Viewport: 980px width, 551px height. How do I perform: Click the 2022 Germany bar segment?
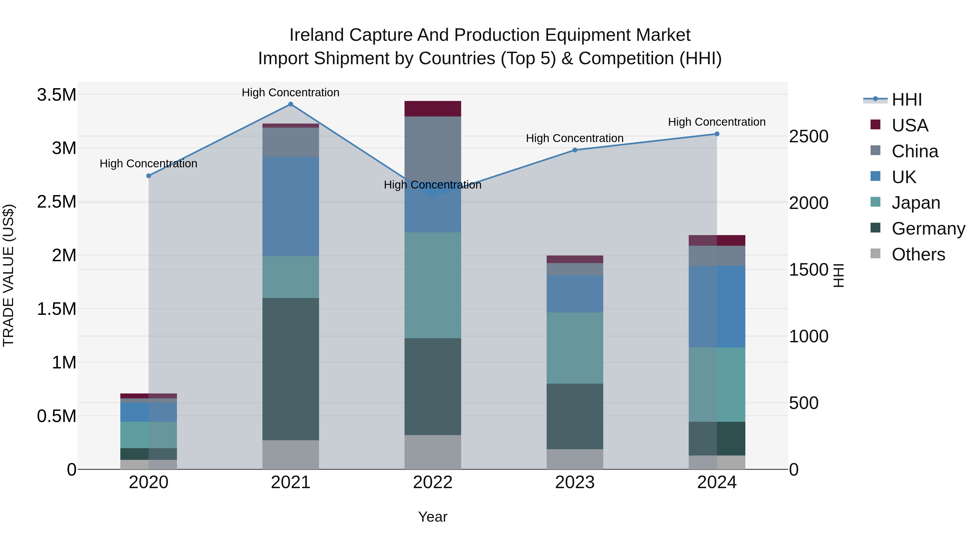click(x=433, y=386)
